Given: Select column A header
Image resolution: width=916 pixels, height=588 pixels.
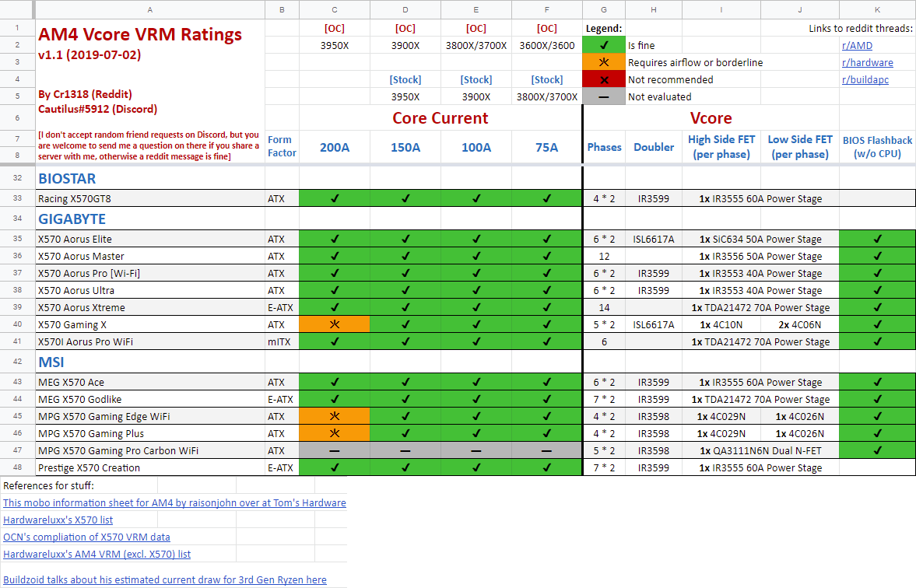Looking at the screenshot, I should [150, 9].
